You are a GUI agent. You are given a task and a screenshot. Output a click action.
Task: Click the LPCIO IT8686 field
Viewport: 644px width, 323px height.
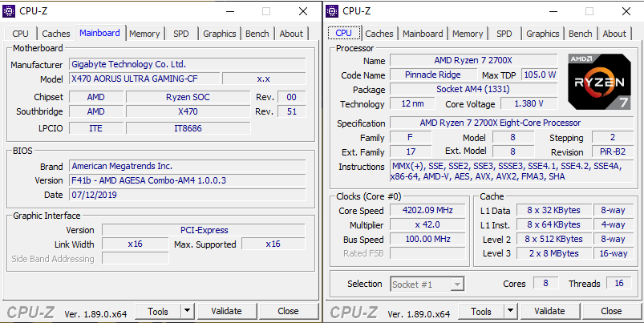coord(188,128)
